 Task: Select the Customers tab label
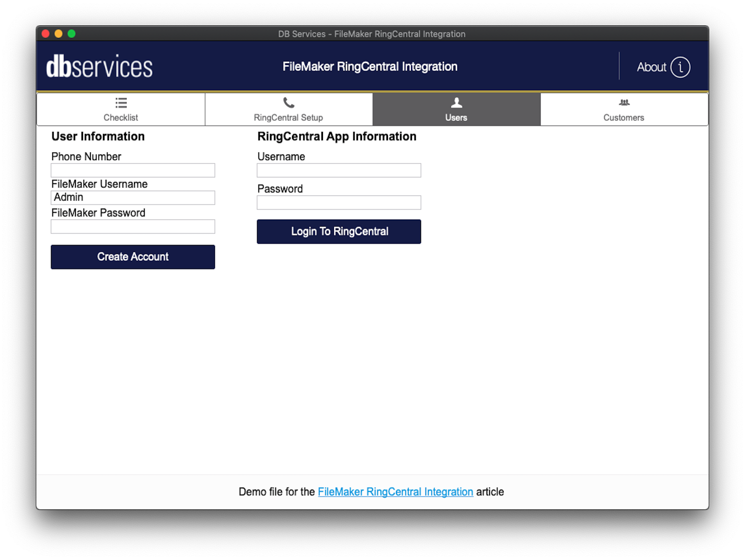click(623, 118)
